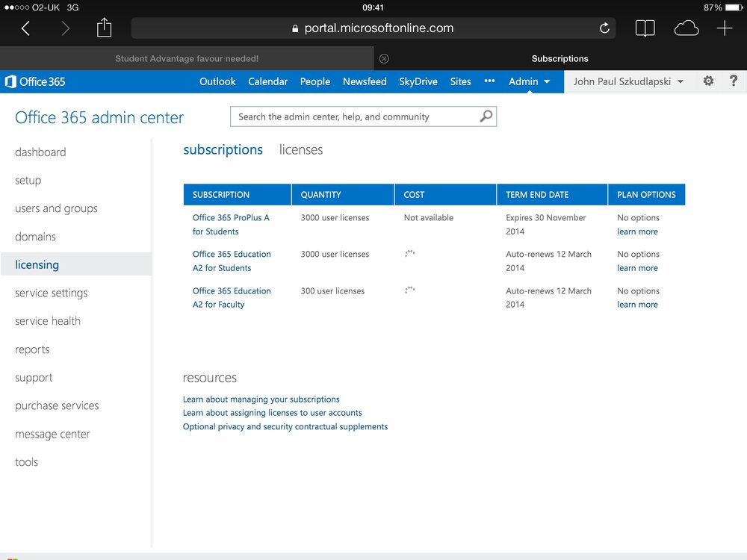Open the Safari share sheet icon
Screen dimensions: 747x560
[104, 28]
